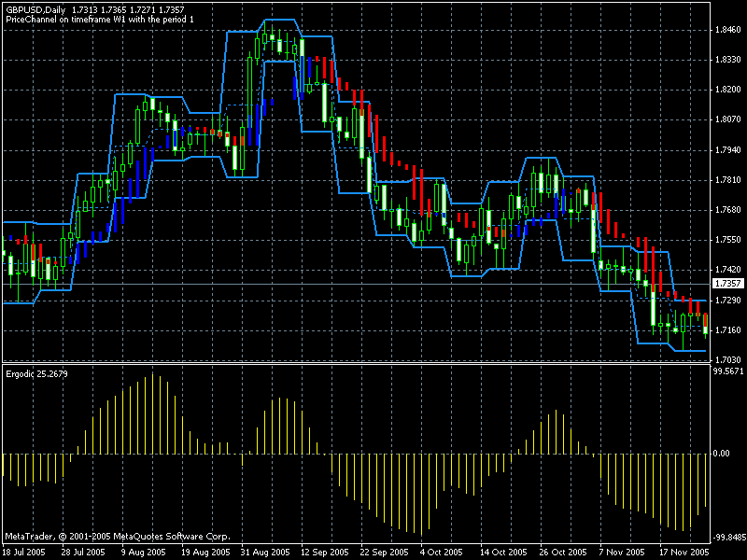Click the -99.8485 oscillator scale minimum
The image size is (747, 560).
point(728,539)
